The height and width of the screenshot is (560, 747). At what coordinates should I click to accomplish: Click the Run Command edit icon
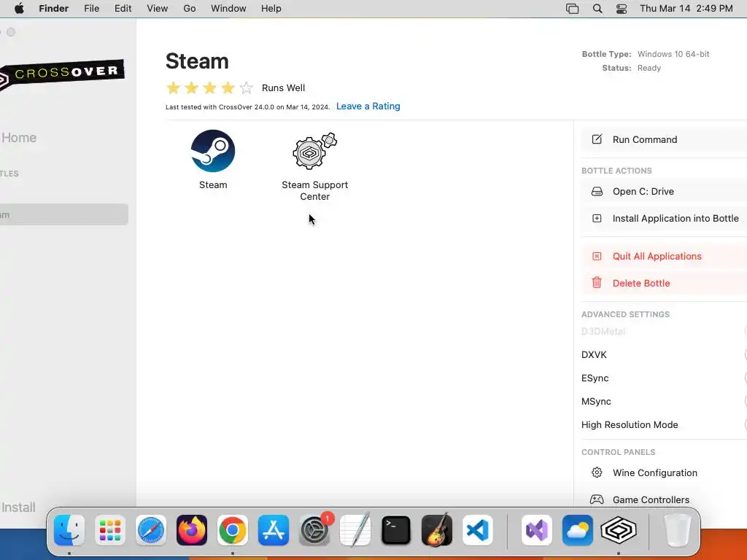[x=597, y=139]
